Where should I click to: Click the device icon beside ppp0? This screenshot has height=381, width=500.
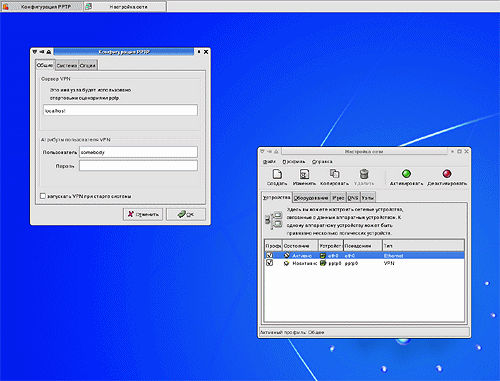pos(323,263)
